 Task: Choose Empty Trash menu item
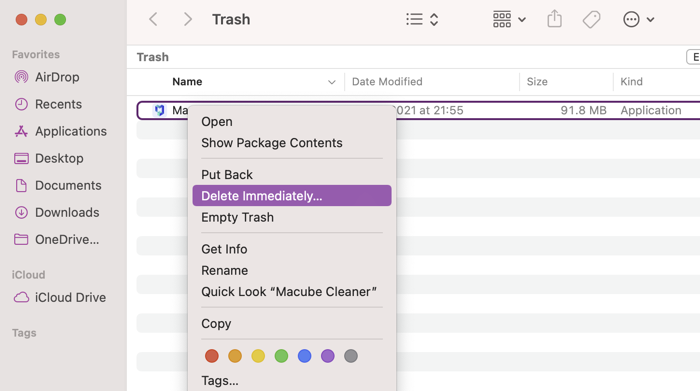point(292,217)
